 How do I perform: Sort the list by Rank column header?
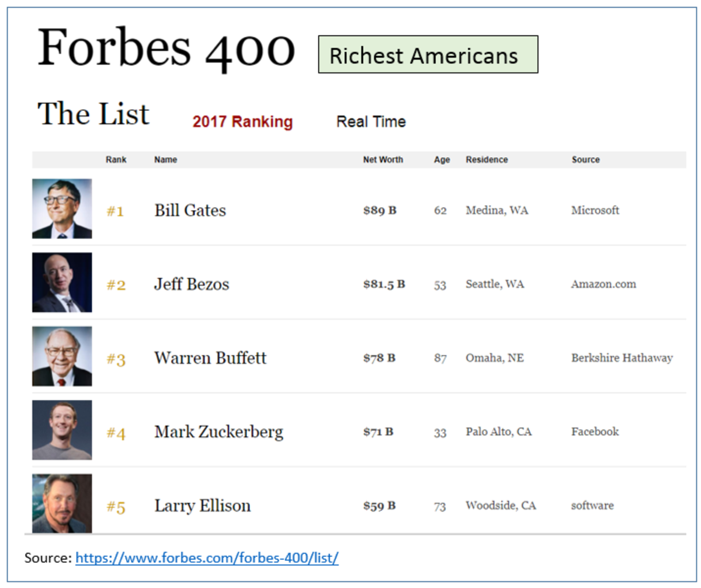(116, 159)
